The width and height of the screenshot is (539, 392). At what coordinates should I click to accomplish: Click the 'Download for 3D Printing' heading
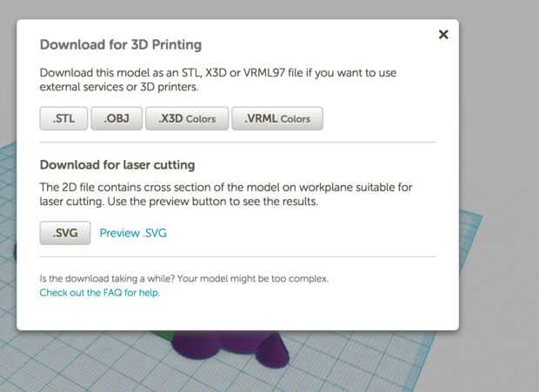coord(121,44)
